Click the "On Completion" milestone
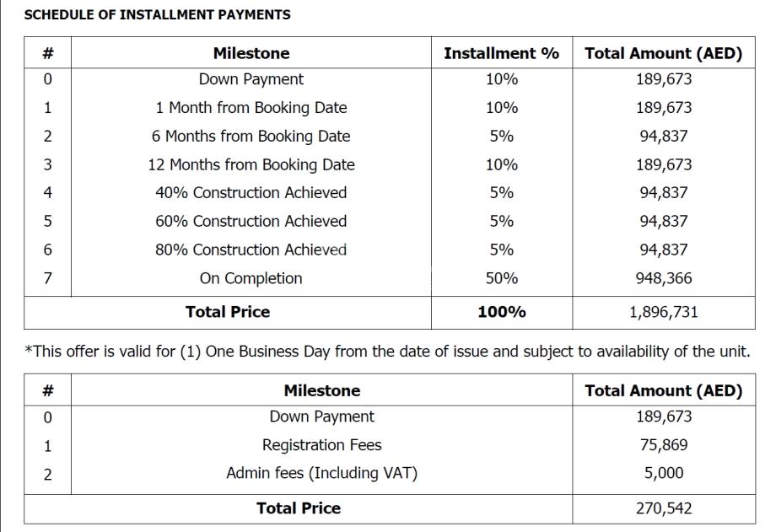 pyautogui.click(x=251, y=278)
